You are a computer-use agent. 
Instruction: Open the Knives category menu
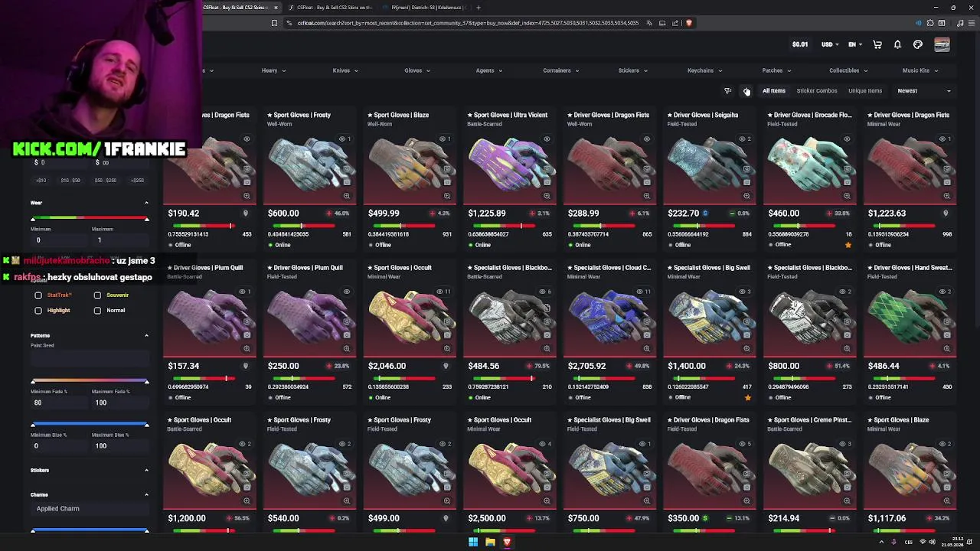pyautogui.click(x=345, y=70)
